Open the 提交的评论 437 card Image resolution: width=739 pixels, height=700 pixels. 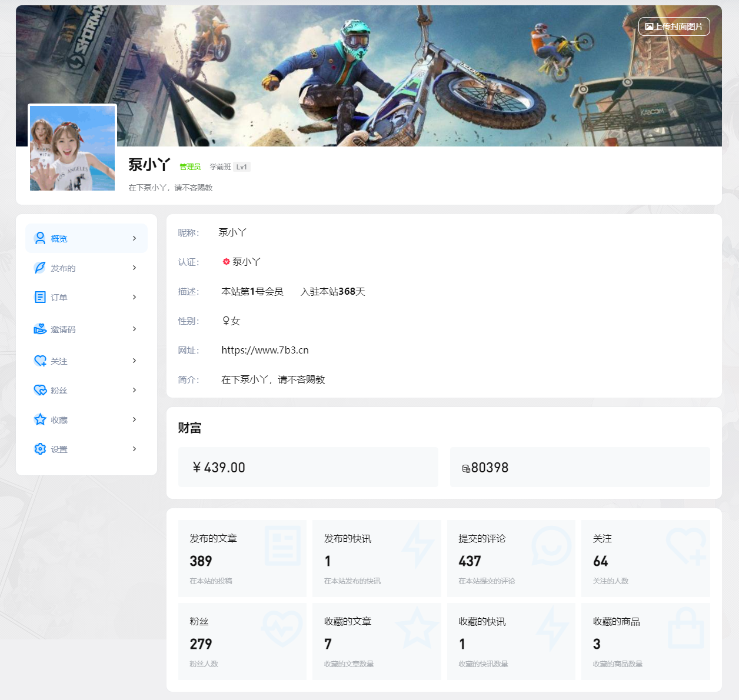click(x=511, y=558)
